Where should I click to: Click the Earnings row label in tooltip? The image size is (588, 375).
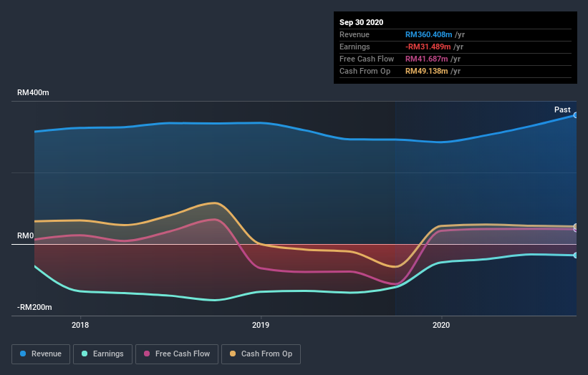[x=355, y=47]
